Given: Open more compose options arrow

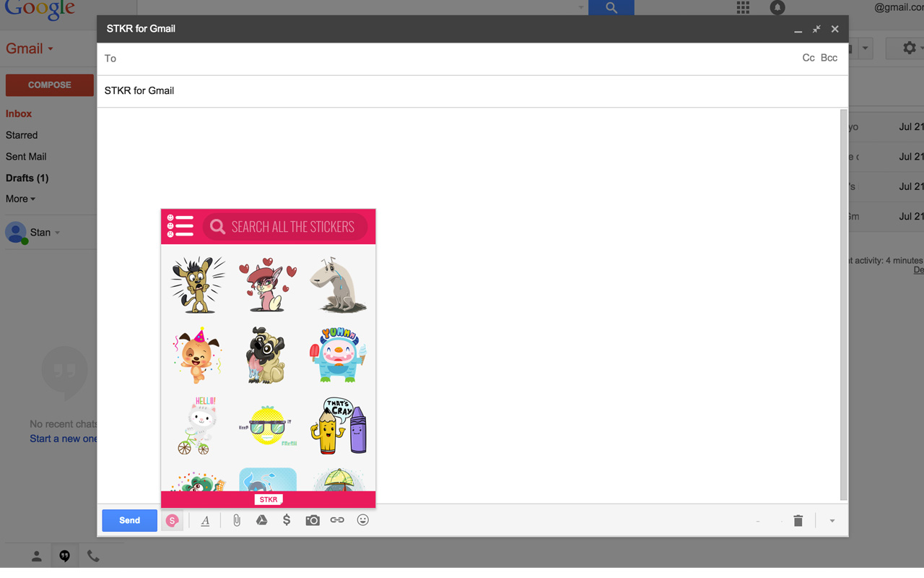Looking at the screenshot, I should coord(832,520).
